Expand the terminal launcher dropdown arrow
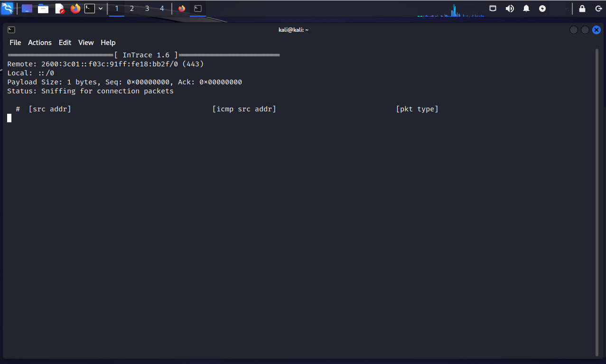The height and width of the screenshot is (364, 606). 101,9
